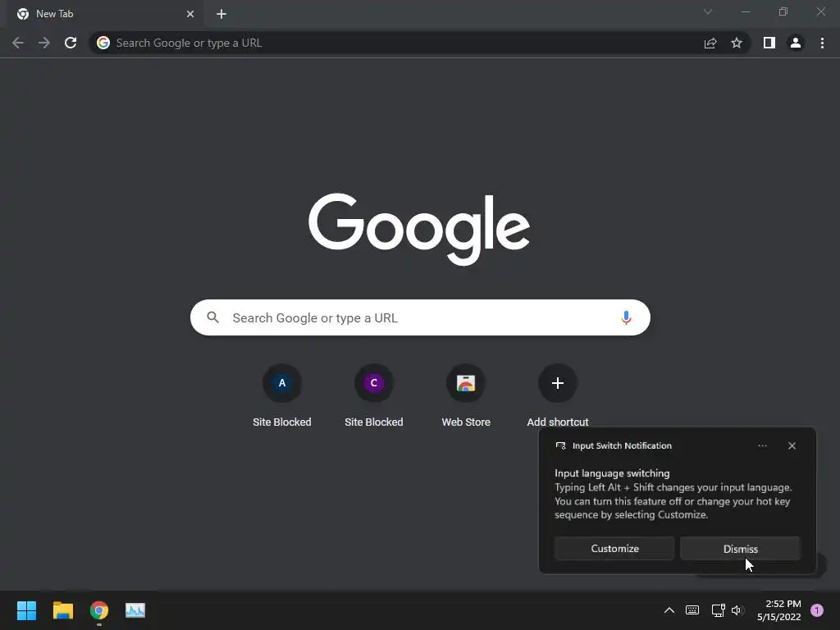The height and width of the screenshot is (630, 840).
Task: Start voice search with the microphone icon
Action: (626, 317)
